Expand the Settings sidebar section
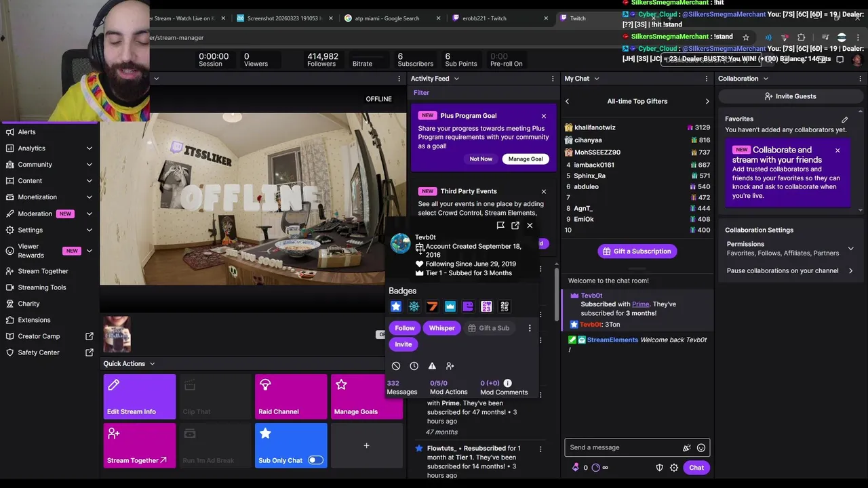868x488 pixels. tap(90, 230)
